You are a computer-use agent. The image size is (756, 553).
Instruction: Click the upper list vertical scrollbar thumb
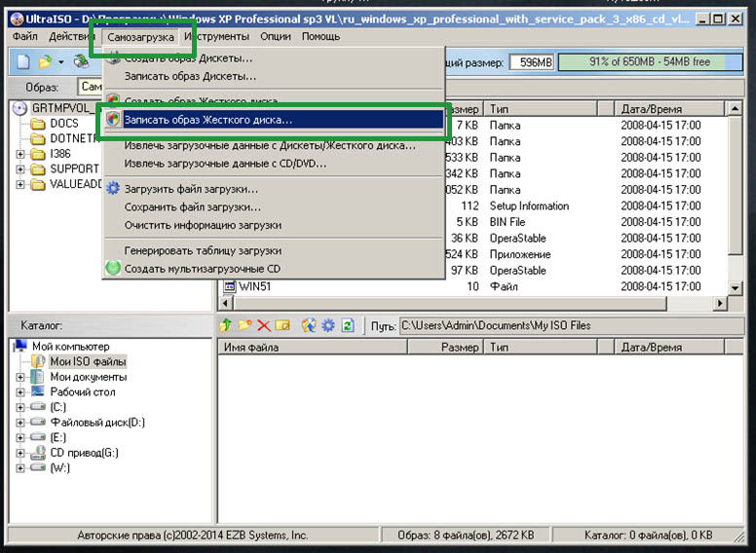[x=735, y=185]
